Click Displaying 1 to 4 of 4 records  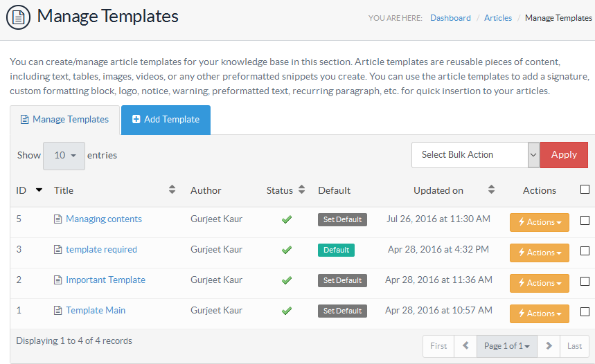pos(74,341)
